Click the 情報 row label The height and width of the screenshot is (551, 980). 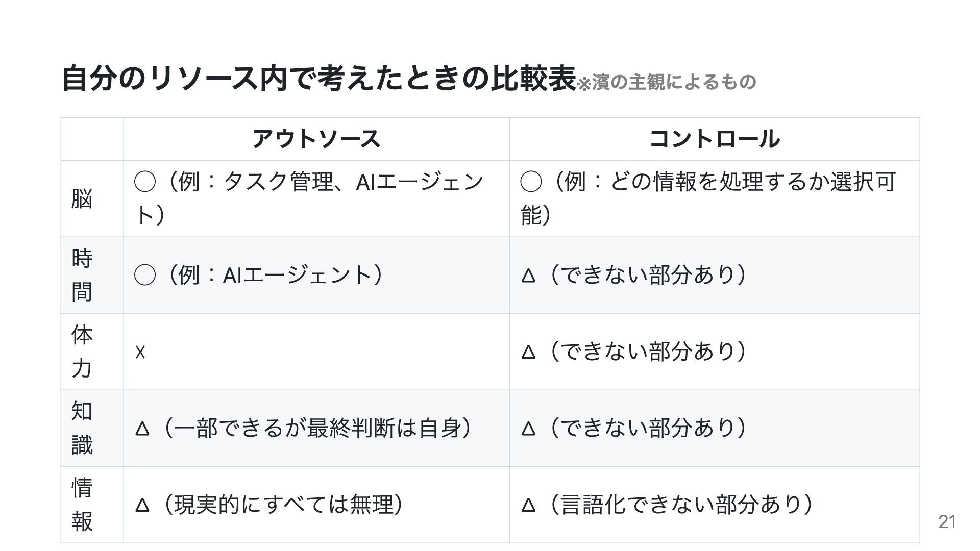tap(82, 505)
